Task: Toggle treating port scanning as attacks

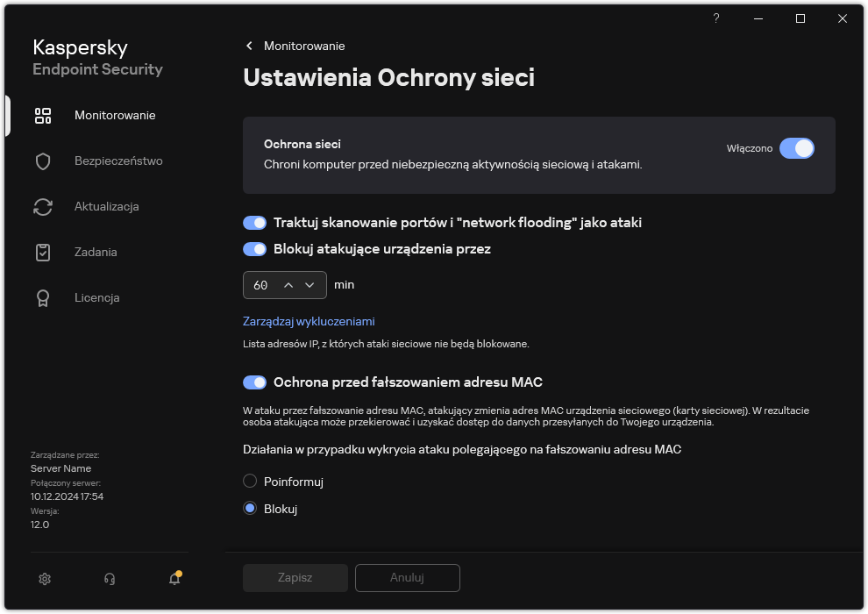Action: pyautogui.click(x=254, y=223)
